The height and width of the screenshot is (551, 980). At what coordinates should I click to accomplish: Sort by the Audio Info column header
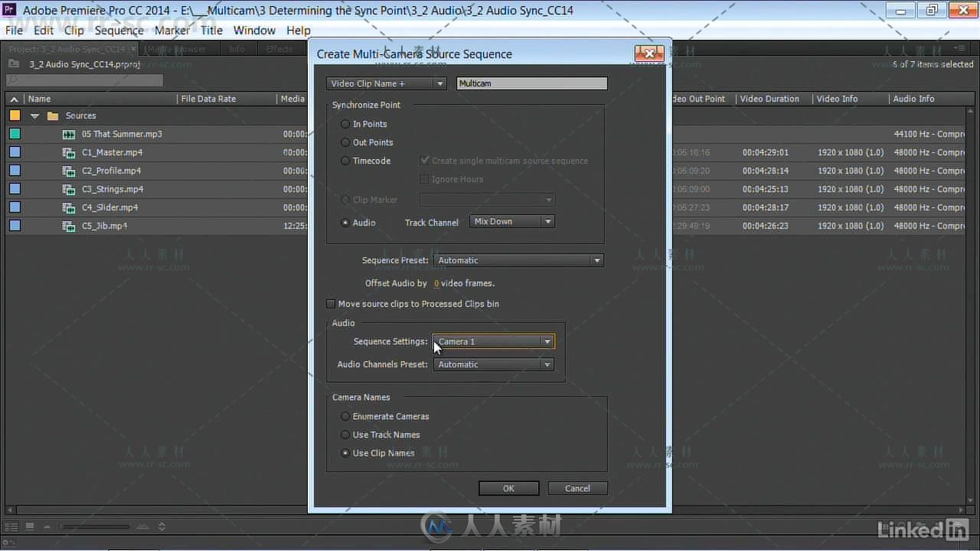(913, 99)
